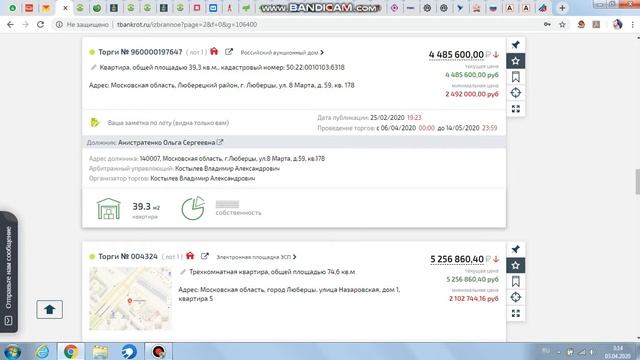This screenshot has width=640, height=360.
Task: Open File Explorer from taskbar
Action: pyautogui.click(x=100, y=352)
